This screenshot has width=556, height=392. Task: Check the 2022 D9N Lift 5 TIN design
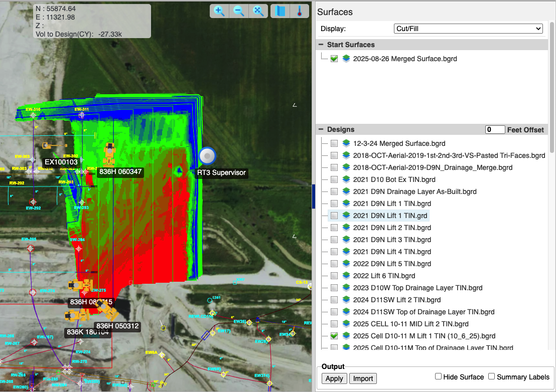[x=334, y=264]
